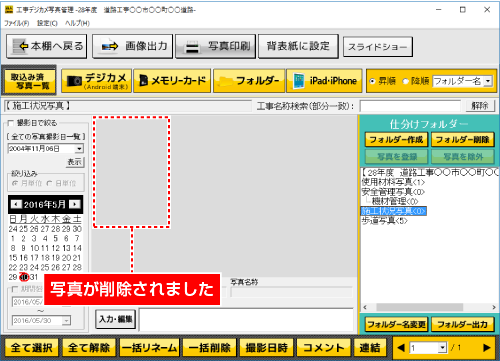Go to previous page arrow

[401, 348]
